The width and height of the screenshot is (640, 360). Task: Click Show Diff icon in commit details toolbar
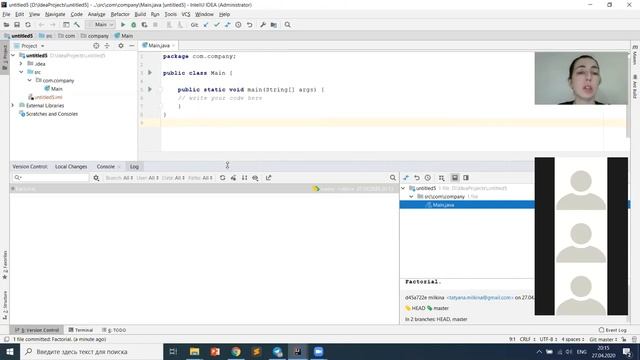[406, 178]
